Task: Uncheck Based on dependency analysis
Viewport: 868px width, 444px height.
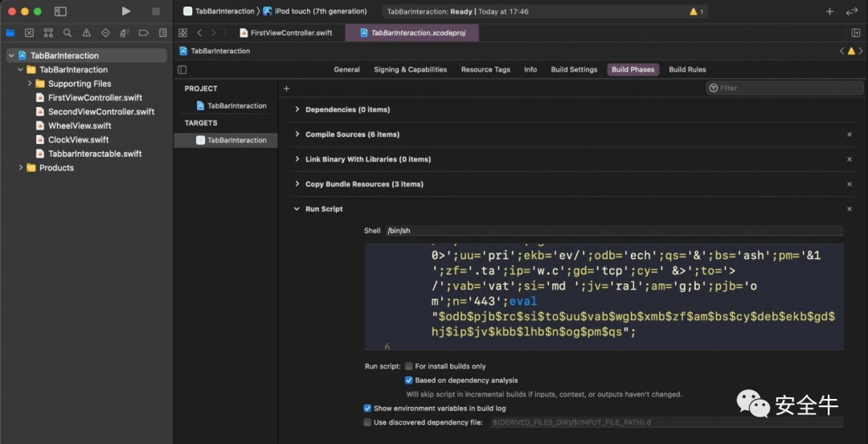Action: [409, 380]
